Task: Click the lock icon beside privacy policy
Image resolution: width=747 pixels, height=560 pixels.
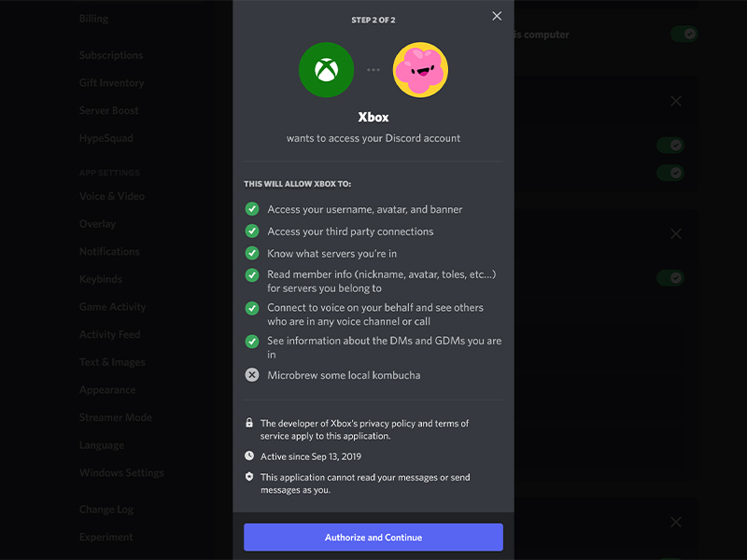Action: [x=249, y=423]
